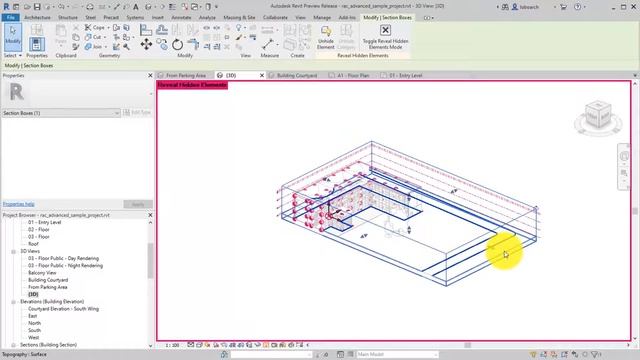Close the Properties palette
The image size is (640, 360).
150,76
